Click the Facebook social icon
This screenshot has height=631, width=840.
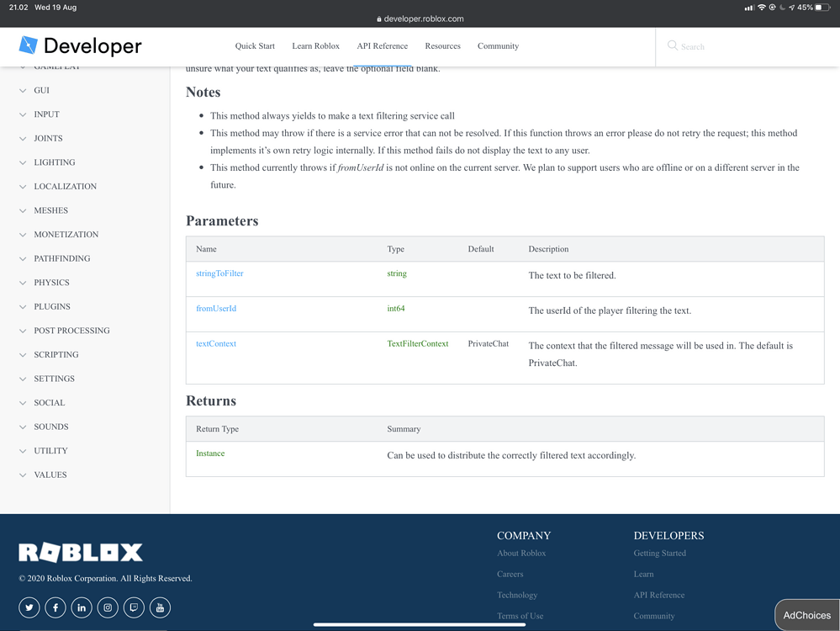[x=55, y=607]
